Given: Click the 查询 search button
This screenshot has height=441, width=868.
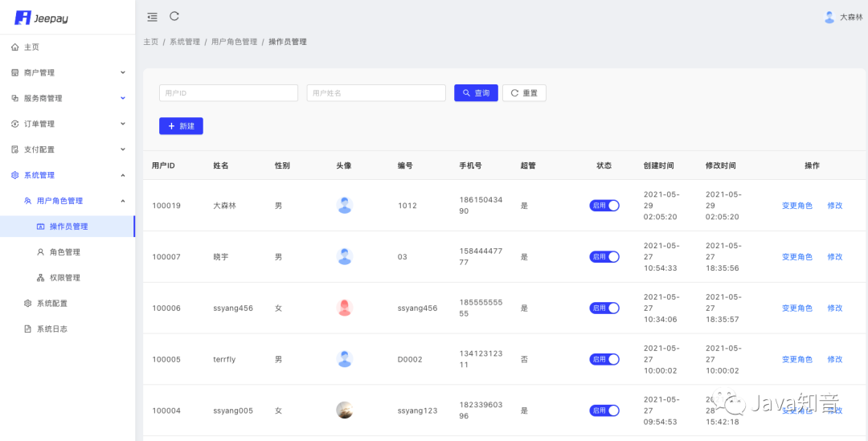Looking at the screenshot, I should coord(476,93).
